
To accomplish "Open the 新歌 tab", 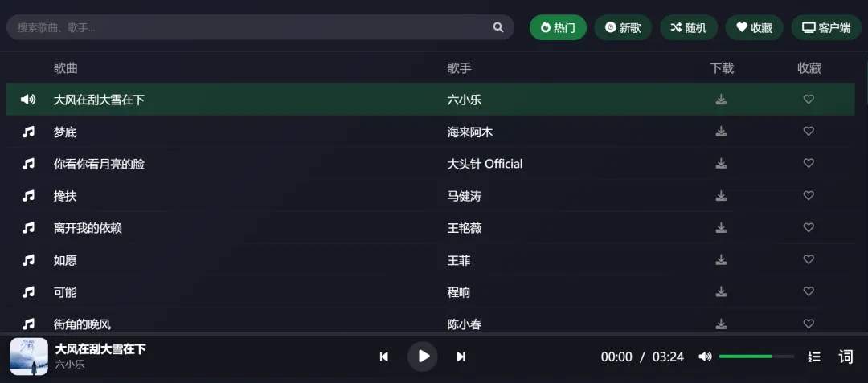I will [x=624, y=27].
